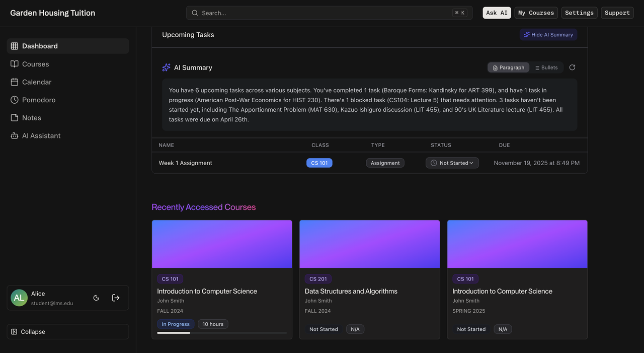Open AI Assistant in the sidebar

click(x=68, y=136)
